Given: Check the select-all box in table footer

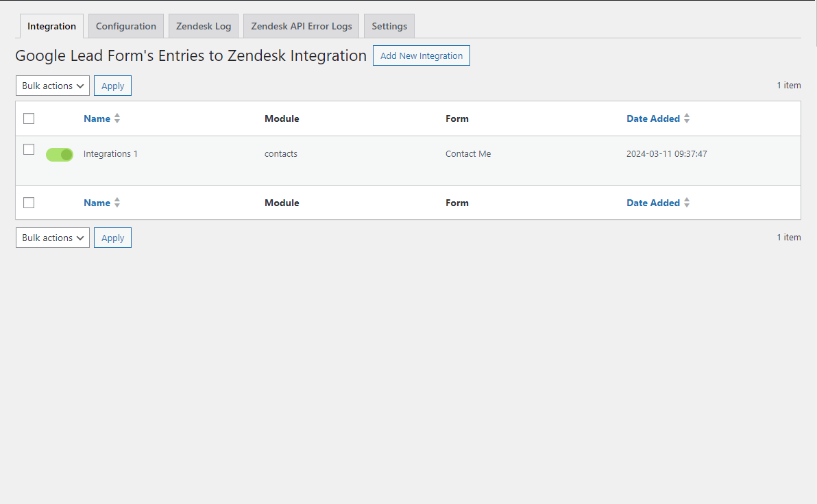Looking at the screenshot, I should pos(29,203).
